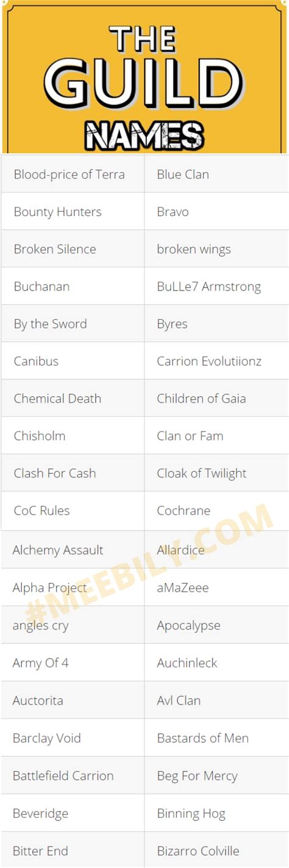Click the Battlefield Carrion entry
Image resolution: width=289 pixels, height=868 pixels.
(73, 775)
